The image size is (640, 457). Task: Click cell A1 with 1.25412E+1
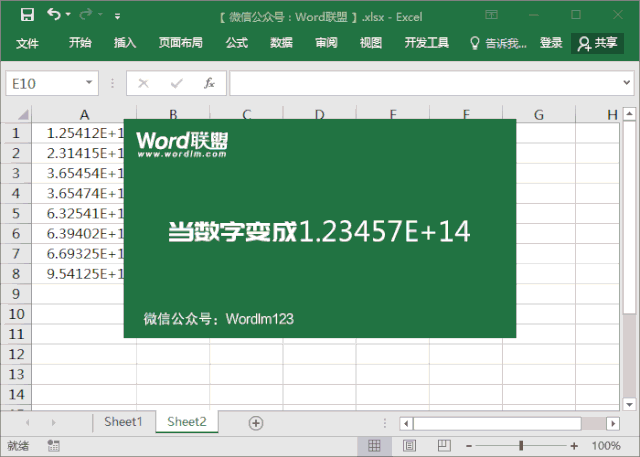78,133
